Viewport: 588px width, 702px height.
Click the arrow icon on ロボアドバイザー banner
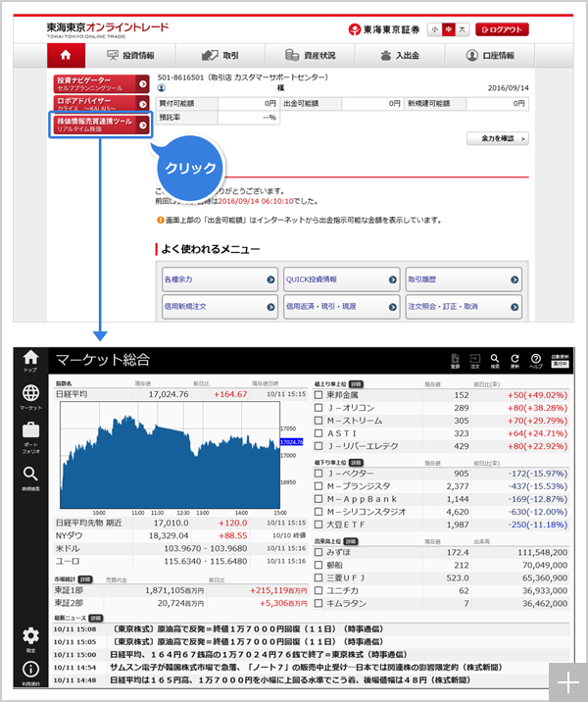[143, 104]
